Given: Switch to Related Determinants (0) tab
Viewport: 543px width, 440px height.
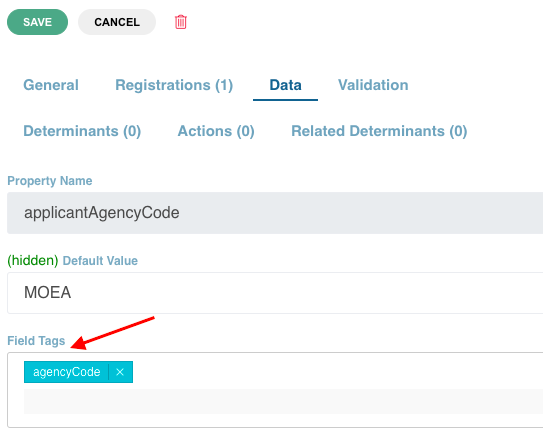Looking at the screenshot, I should click(379, 131).
